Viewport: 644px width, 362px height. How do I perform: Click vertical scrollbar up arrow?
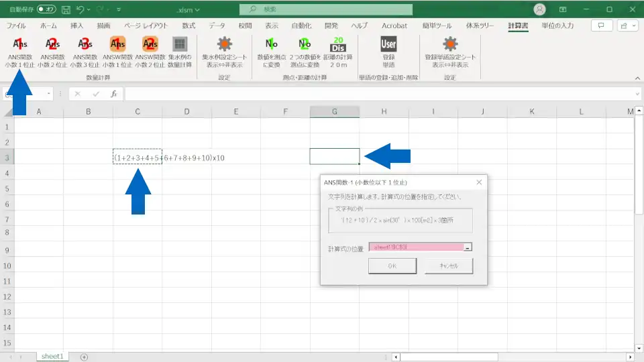coord(639,111)
